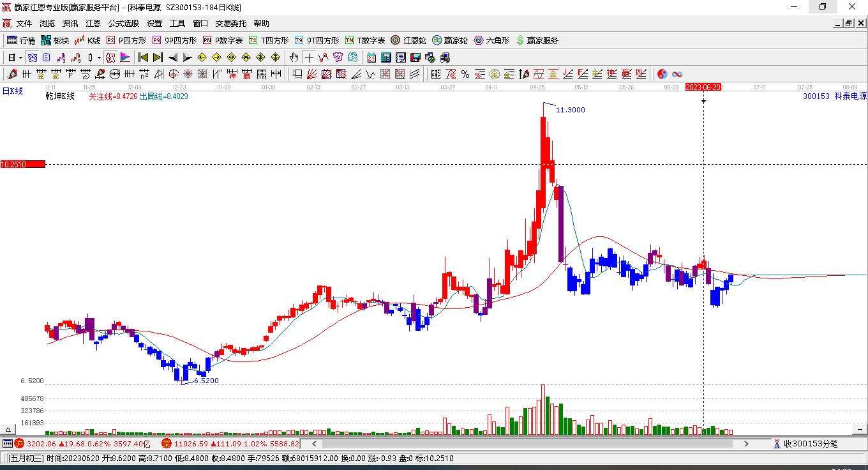The height and width of the screenshot is (470, 868).
Task: Open the 帮助 menu
Action: pos(261,24)
